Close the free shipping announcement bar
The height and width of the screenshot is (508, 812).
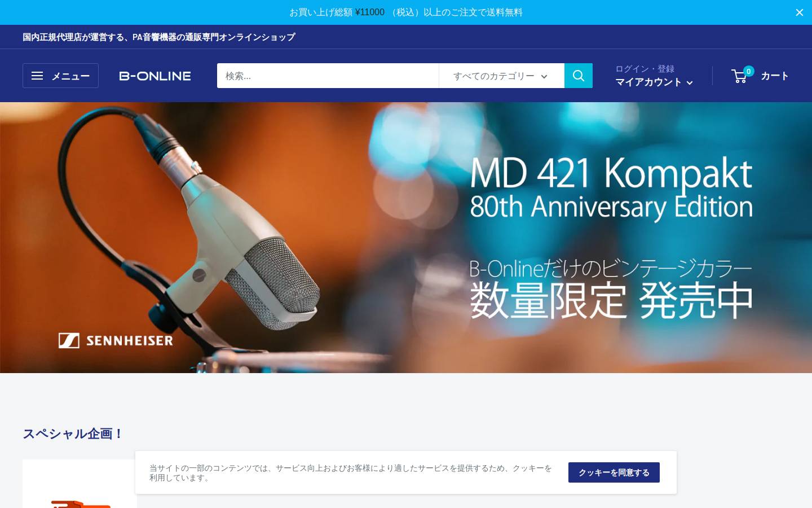tap(799, 12)
